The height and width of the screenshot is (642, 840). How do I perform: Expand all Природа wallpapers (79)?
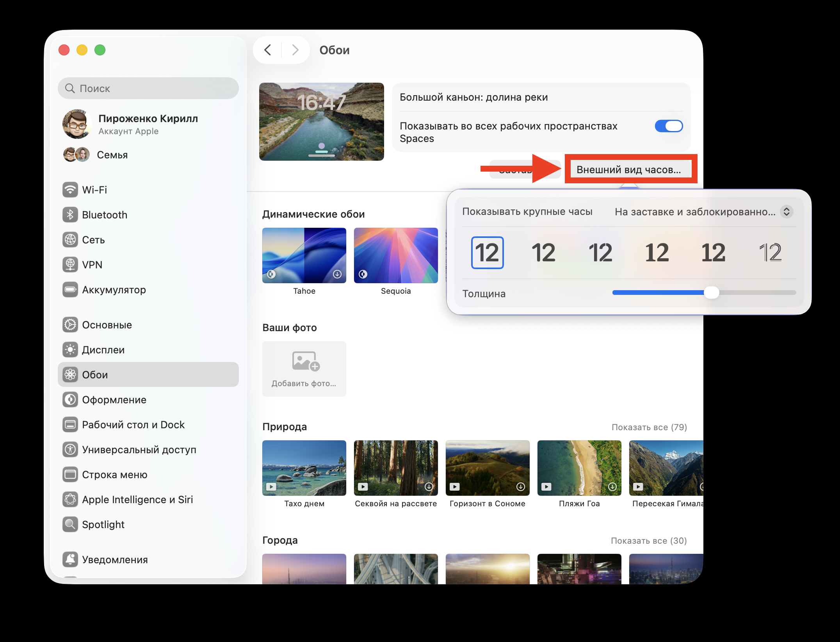(649, 427)
